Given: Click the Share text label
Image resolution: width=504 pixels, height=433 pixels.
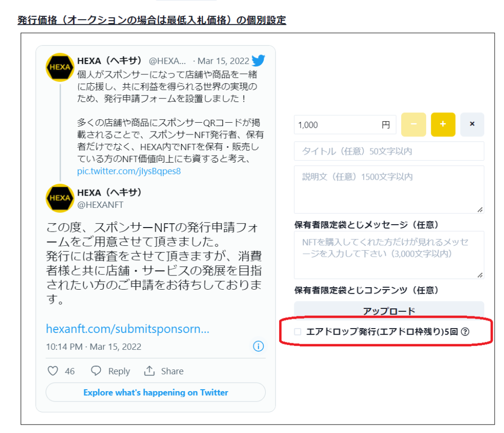Looking at the screenshot, I should coord(172,371).
